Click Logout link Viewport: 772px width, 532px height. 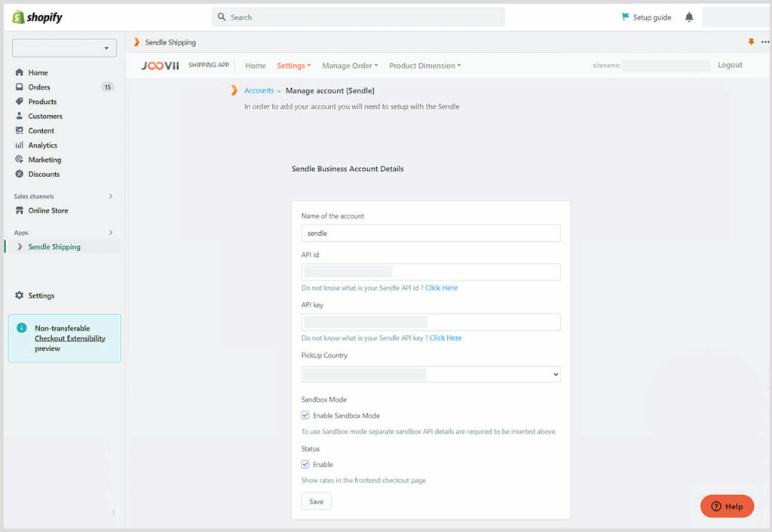tap(730, 65)
